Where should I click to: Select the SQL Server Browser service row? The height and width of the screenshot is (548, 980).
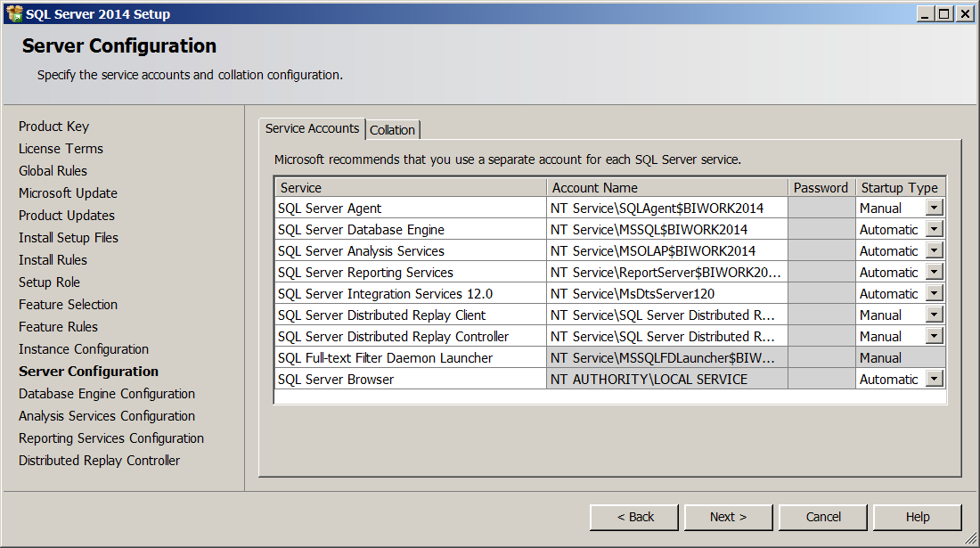click(x=410, y=380)
